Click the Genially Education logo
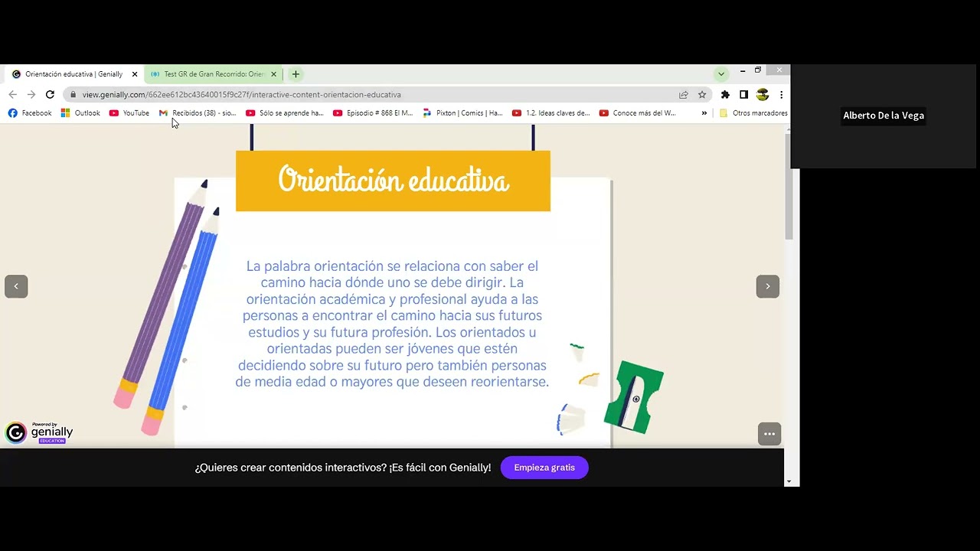This screenshot has width=980, height=551. click(x=39, y=432)
